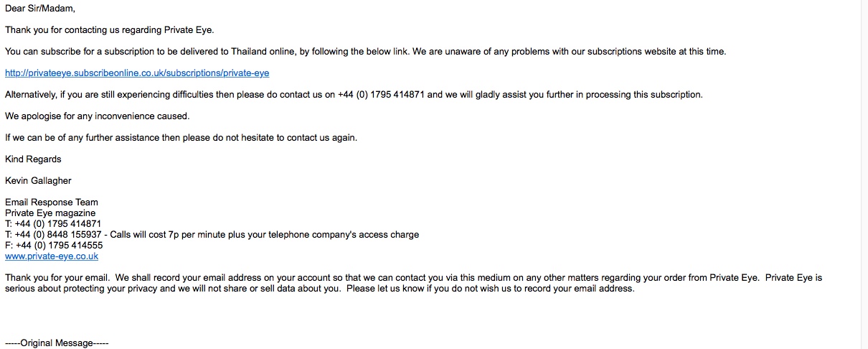868x349 pixels.
Task: Click the T: +44 (0) 8448 155937 number
Action: pyautogui.click(x=53, y=235)
